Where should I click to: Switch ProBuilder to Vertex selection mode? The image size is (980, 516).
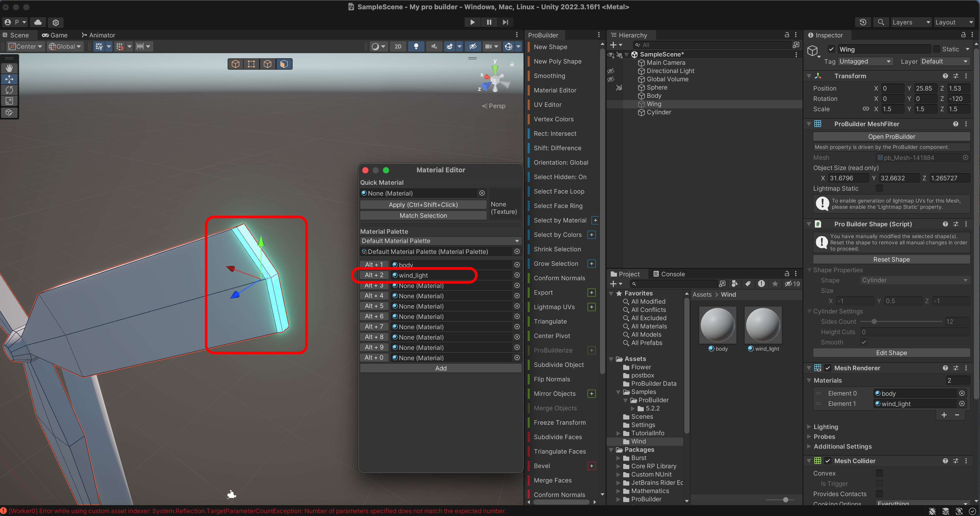[x=252, y=64]
